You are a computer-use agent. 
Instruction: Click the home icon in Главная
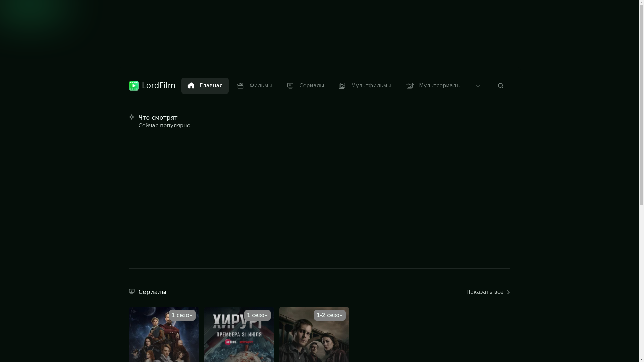191,86
